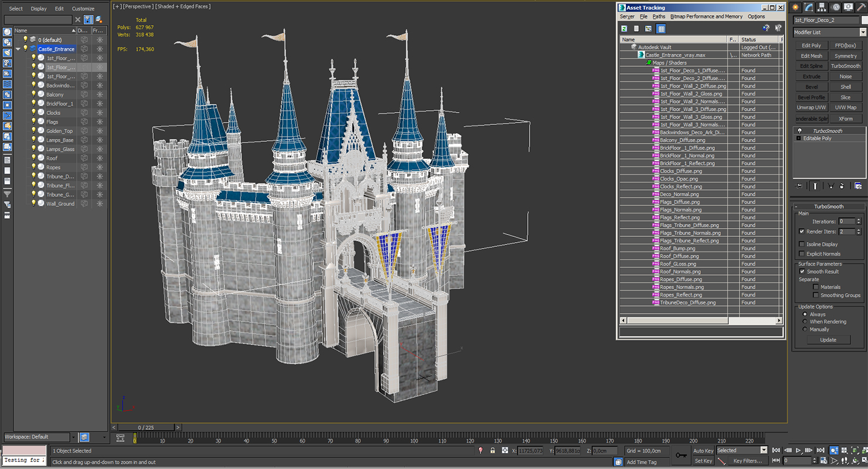Click the Zoom Extents navigation icon
Screen dimensions: 868x469
(x=854, y=450)
